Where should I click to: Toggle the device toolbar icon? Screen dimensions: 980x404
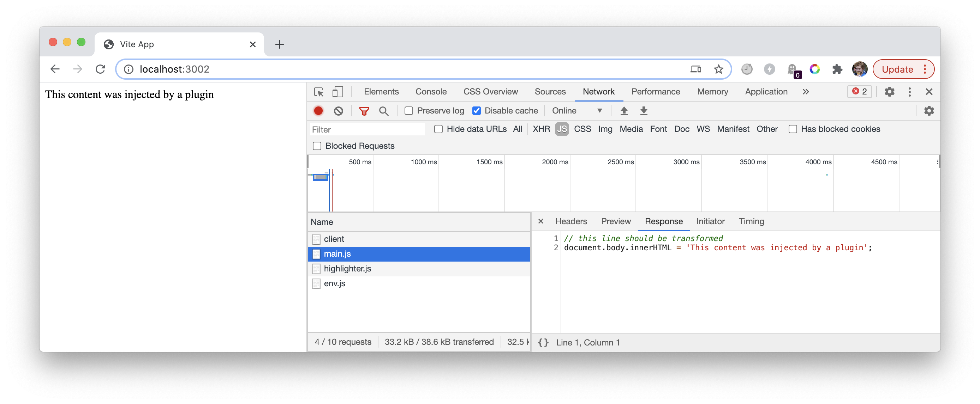337,92
